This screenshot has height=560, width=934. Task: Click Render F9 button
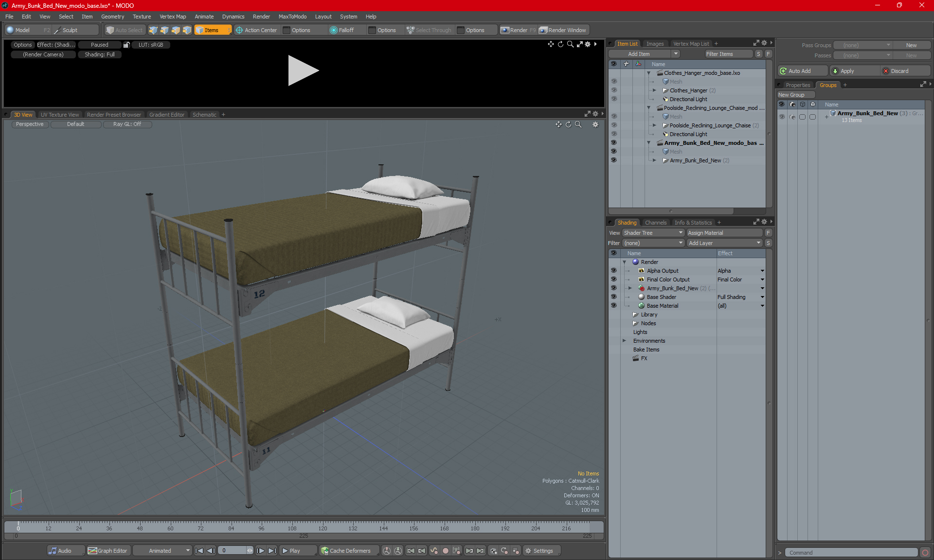click(518, 30)
